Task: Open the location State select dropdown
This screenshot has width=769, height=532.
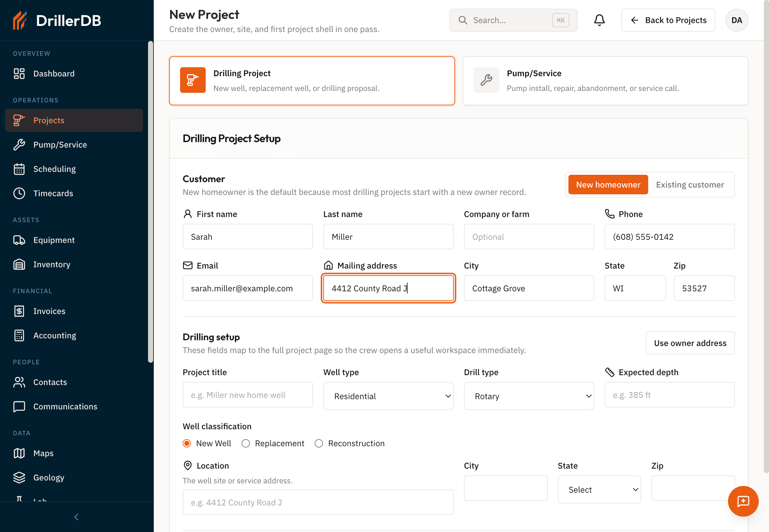Action: coord(599,489)
